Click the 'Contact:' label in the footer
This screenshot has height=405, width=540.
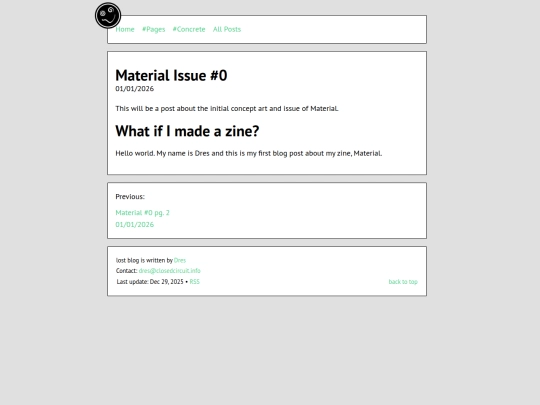(126, 271)
